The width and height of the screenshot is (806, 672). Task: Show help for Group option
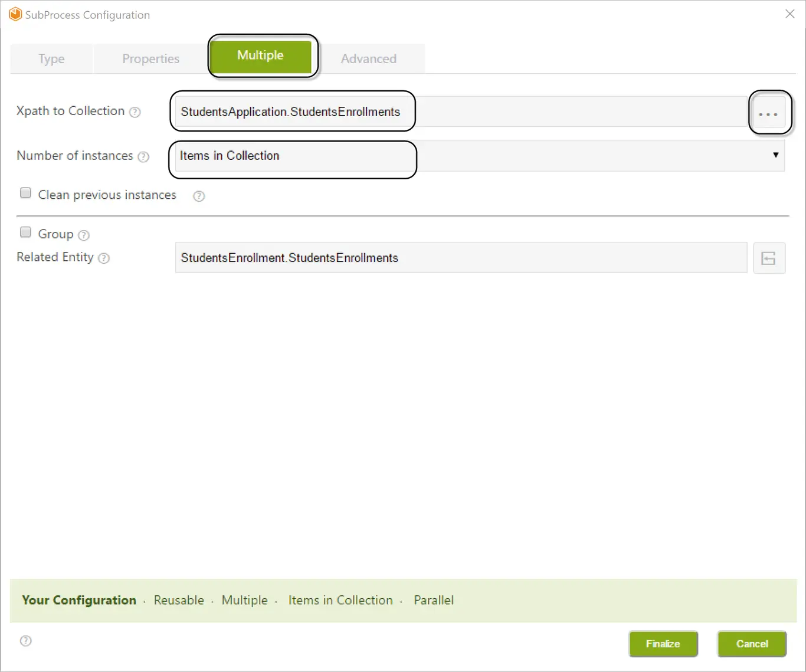84,235
